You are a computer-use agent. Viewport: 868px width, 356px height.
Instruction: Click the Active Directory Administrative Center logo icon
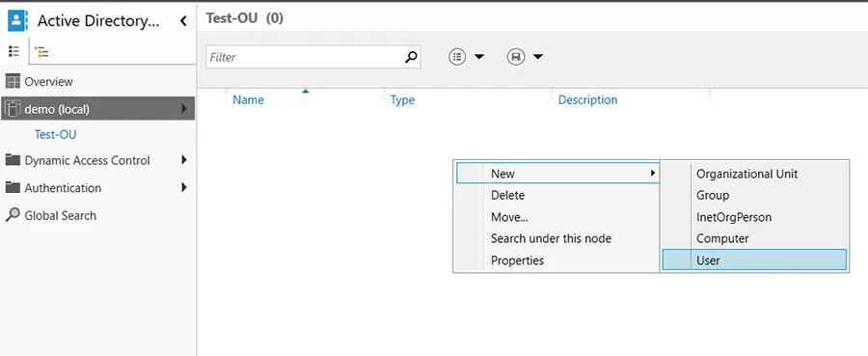[16, 21]
